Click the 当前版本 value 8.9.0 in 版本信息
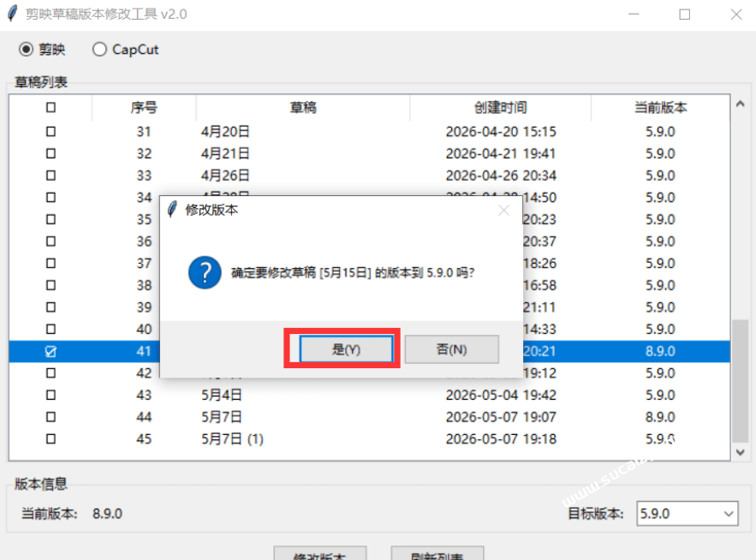 point(108,514)
